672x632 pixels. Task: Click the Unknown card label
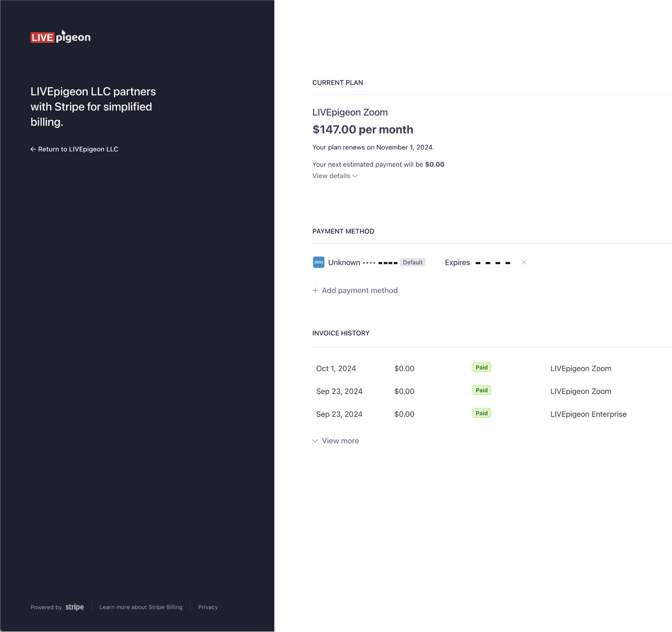[344, 262]
